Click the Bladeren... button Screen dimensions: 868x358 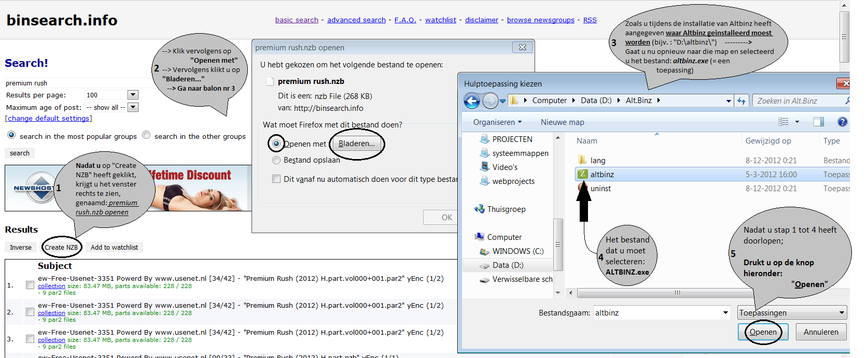point(357,144)
